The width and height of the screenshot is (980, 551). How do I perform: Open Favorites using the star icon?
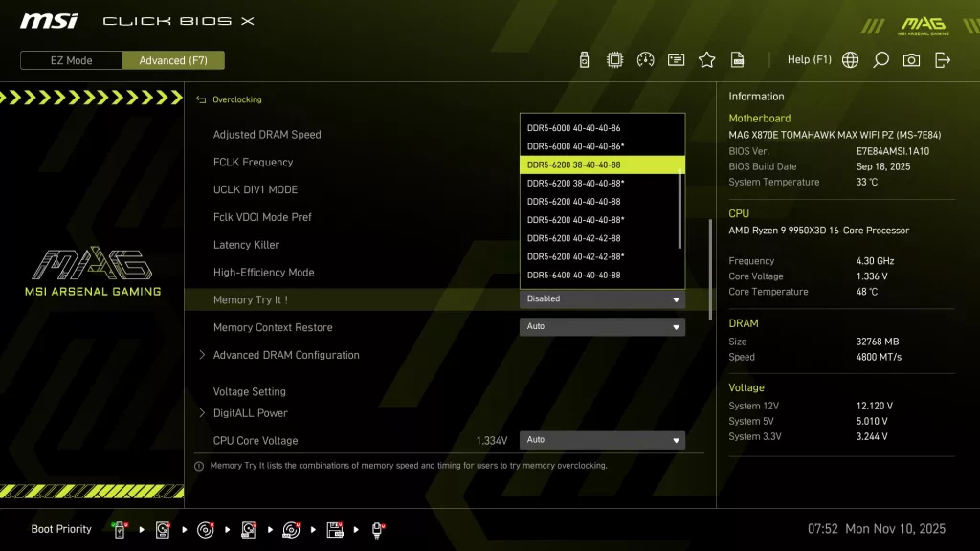click(706, 58)
